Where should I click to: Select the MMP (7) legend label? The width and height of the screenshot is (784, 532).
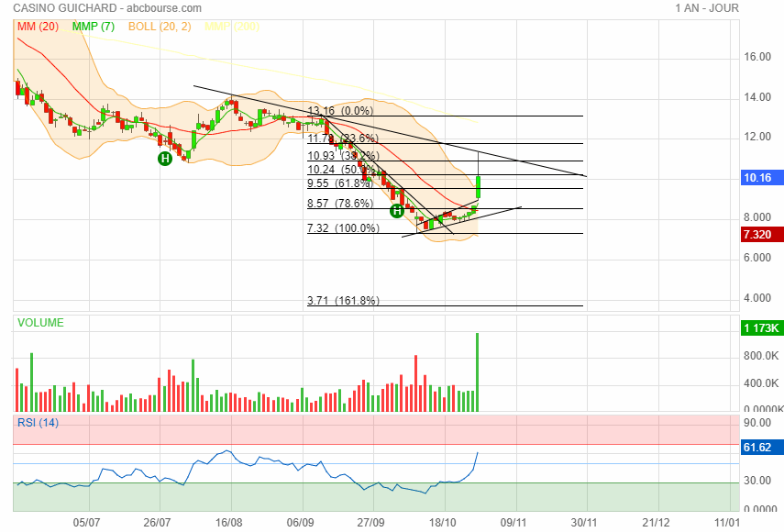[x=94, y=27]
